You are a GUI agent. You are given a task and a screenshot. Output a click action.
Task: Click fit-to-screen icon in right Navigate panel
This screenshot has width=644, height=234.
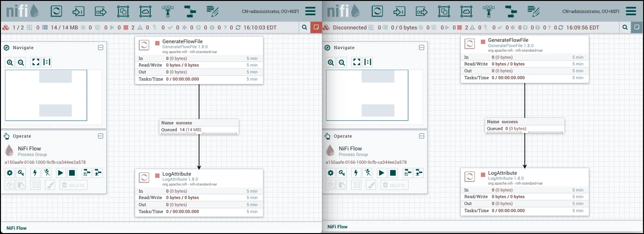pyautogui.click(x=356, y=62)
